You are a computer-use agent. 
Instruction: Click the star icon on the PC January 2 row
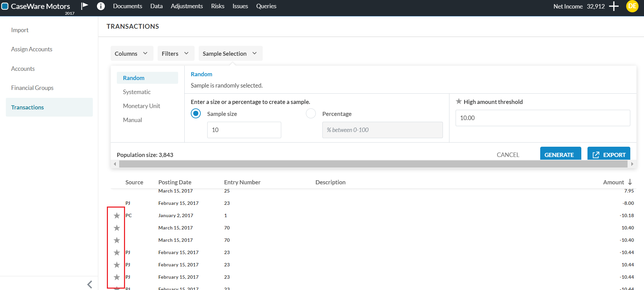point(117,215)
